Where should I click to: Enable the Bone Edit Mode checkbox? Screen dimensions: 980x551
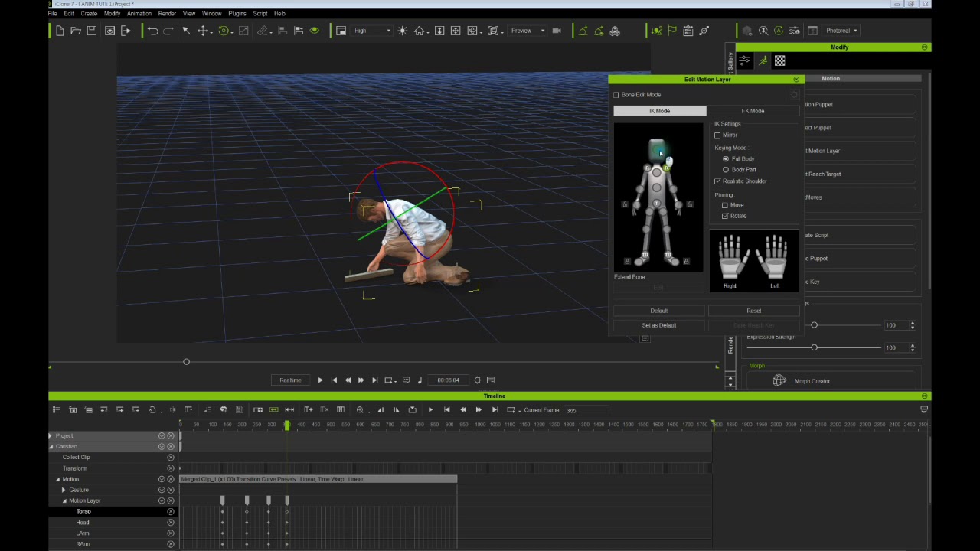point(616,95)
